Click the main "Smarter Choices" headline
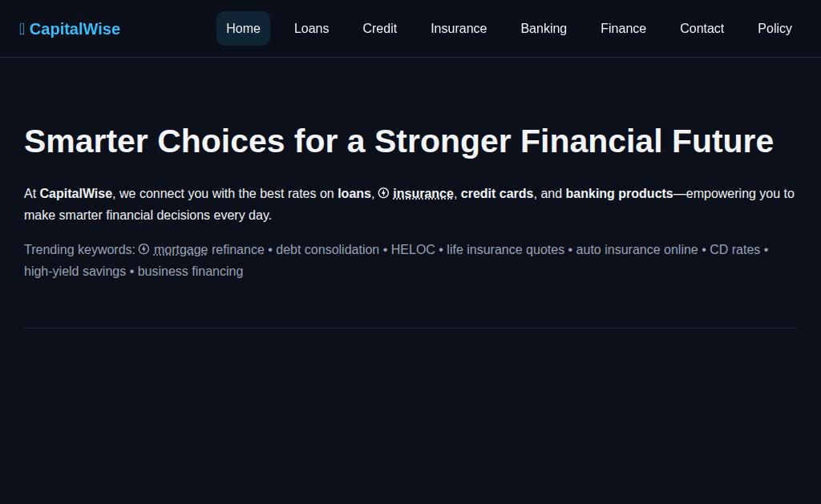Viewport: 821px width, 504px height. (398, 141)
